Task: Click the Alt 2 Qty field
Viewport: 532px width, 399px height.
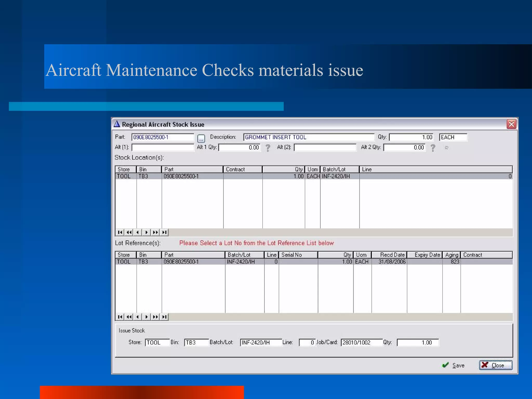Action: (x=405, y=148)
